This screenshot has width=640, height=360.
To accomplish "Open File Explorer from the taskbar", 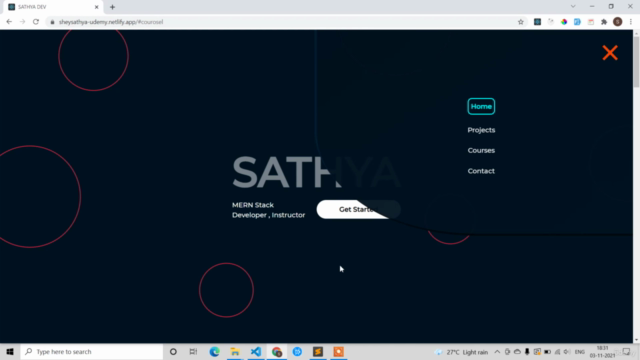I will tap(235, 351).
